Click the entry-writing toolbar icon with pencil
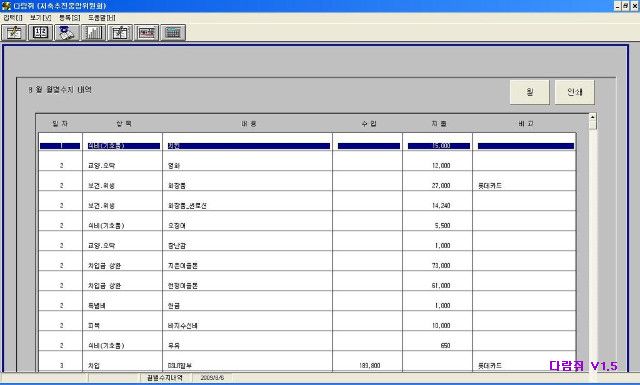 (x=14, y=33)
